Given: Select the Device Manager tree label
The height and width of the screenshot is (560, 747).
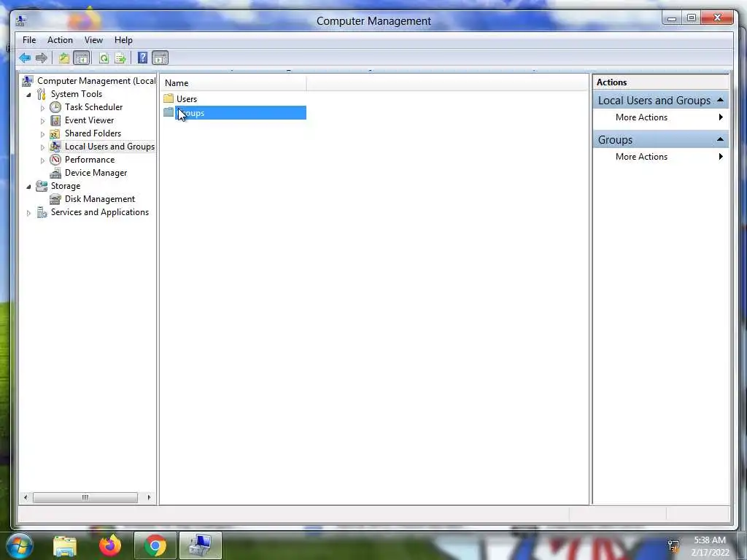Looking at the screenshot, I should point(96,173).
